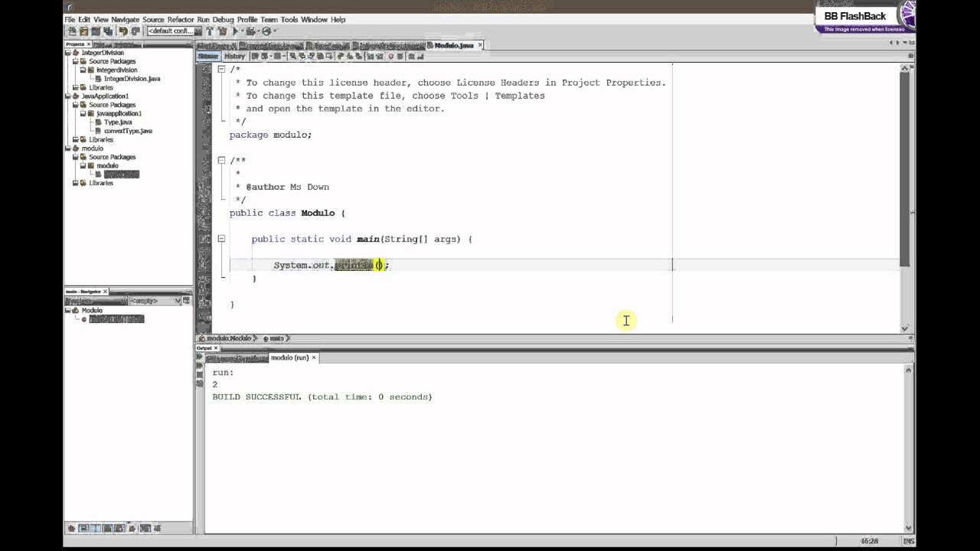Click the Output panel vertical scrollbar

pyautogui.click(x=908, y=448)
